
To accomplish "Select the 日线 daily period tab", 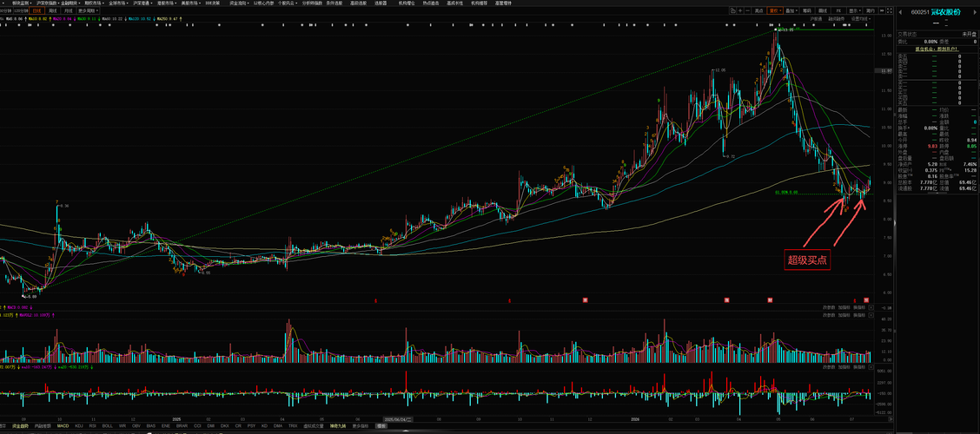I will click(36, 10).
